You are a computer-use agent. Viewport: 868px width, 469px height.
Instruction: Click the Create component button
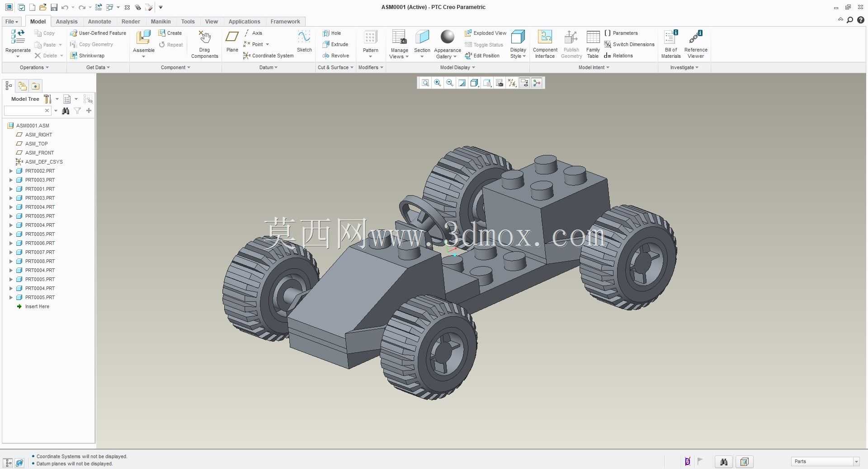(170, 33)
